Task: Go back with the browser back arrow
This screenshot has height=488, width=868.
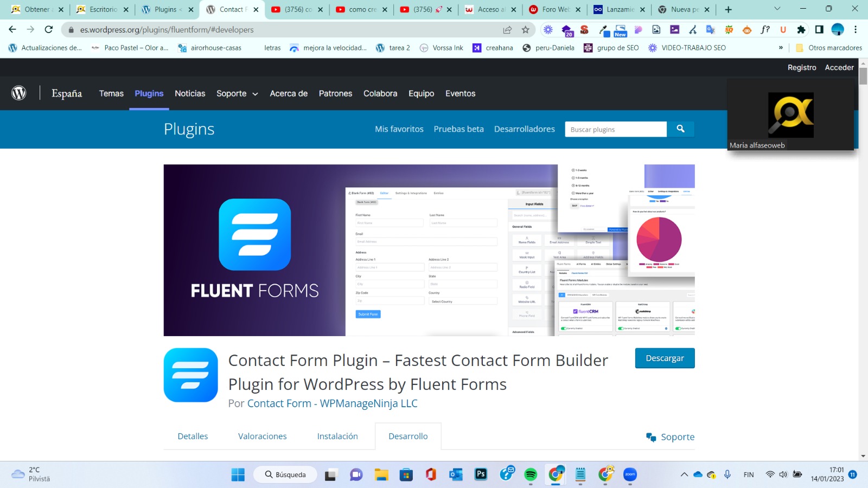Action: 12,29
